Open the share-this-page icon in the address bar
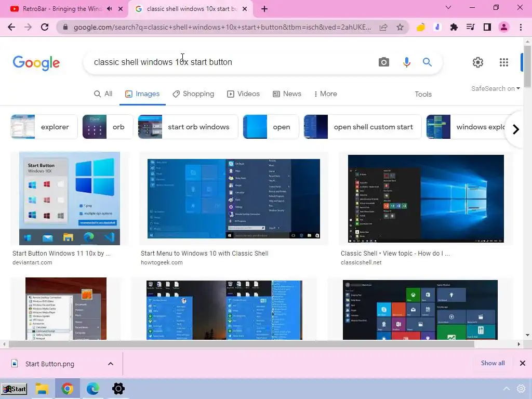Image resolution: width=532 pixels, height=399 pixels. tap(383, 27)
